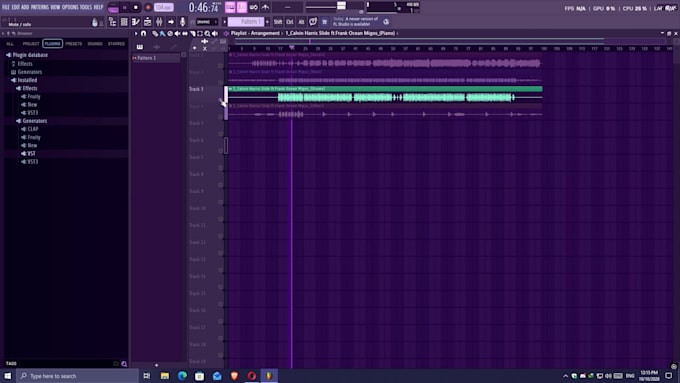680x383 pixels.
Task: Switch browser to PRESETS tab
Action: click(74, 44)
